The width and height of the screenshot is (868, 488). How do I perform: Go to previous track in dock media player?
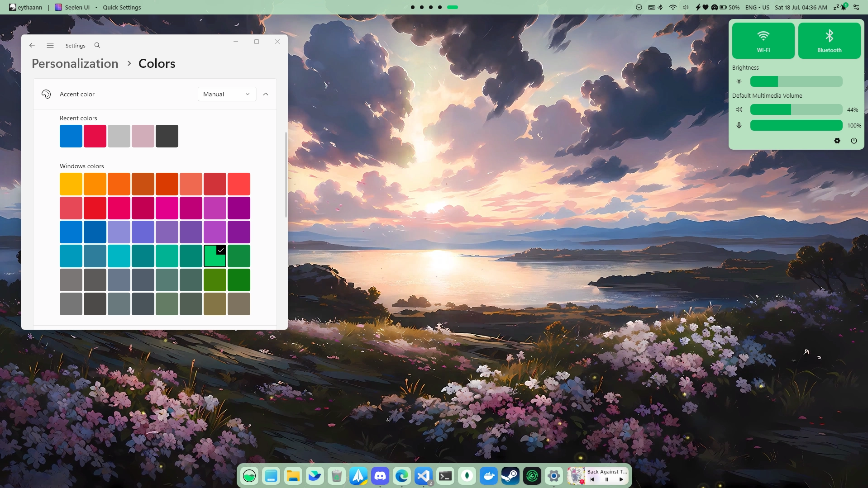(592, 479)
